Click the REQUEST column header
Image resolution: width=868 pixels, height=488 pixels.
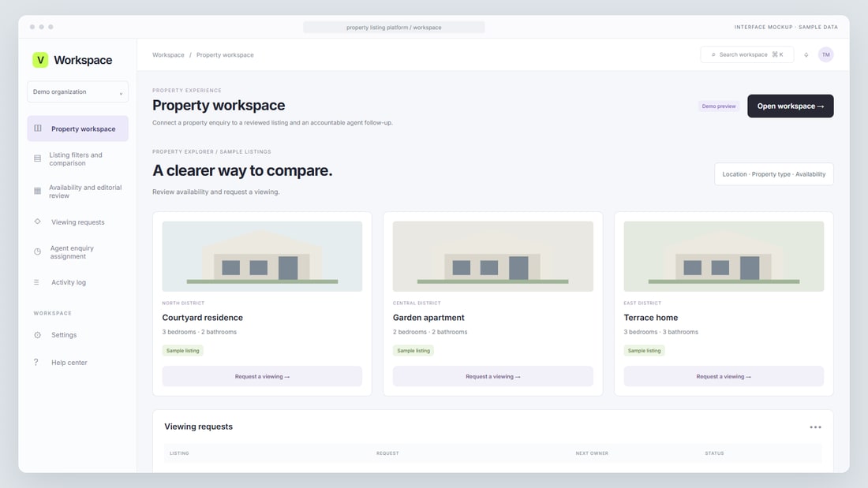[387, 453]
